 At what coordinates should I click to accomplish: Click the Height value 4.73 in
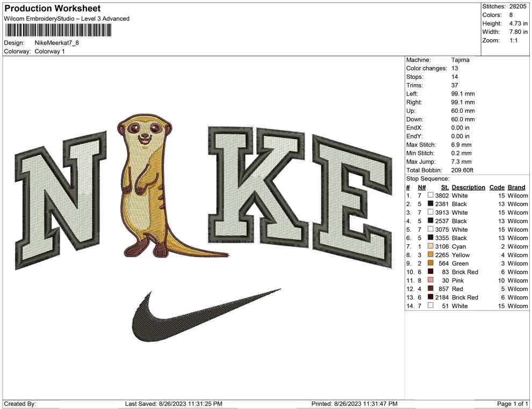coord(518,24)
